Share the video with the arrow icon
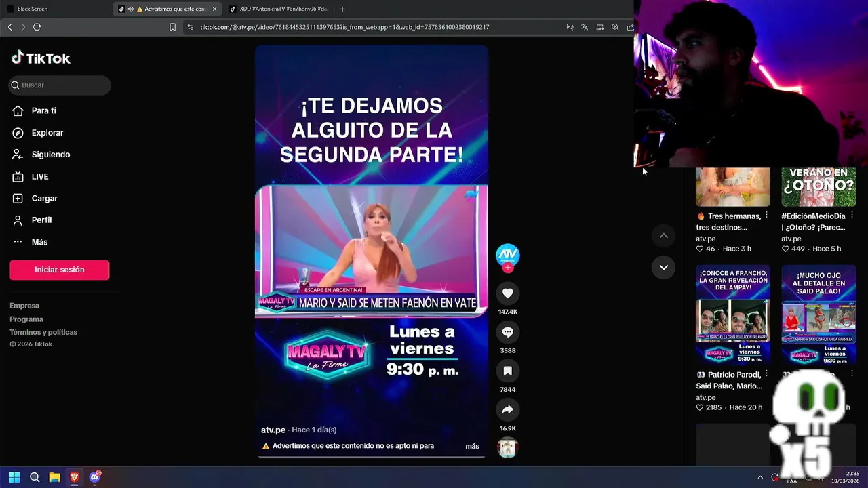 [x=507, y=409]
